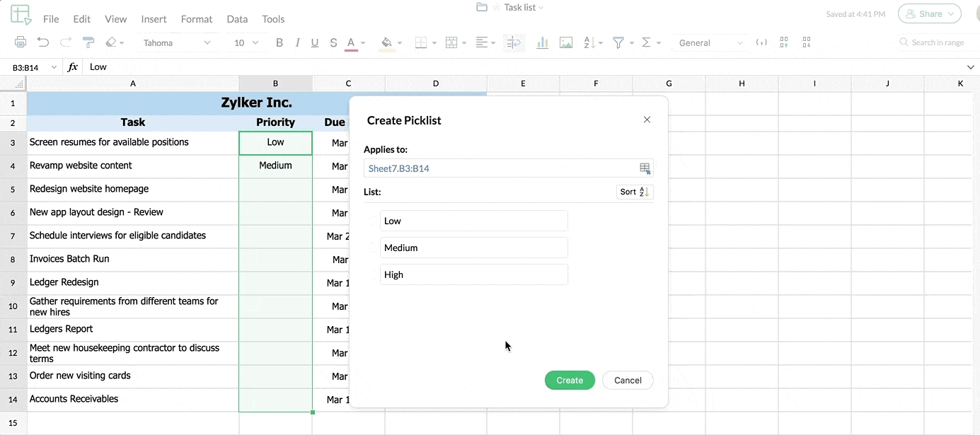Screen dimensions: 980x435
Task: Toggle Bold formatting
Action: (x=279, y=42)
